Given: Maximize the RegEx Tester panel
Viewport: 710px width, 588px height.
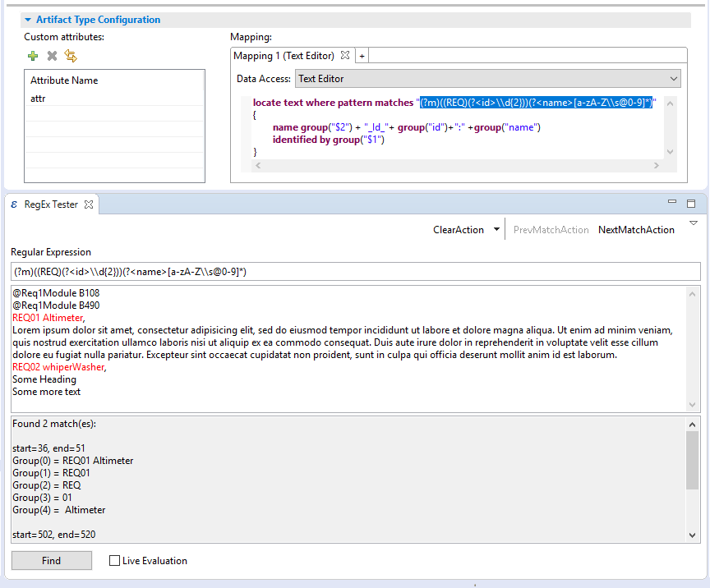Looking at the screenshot, I should tap(691, 203).
